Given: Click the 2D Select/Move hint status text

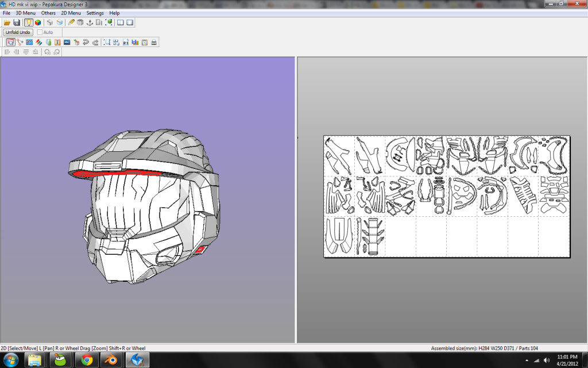Looking at the screenshot, I should [73, 348].
